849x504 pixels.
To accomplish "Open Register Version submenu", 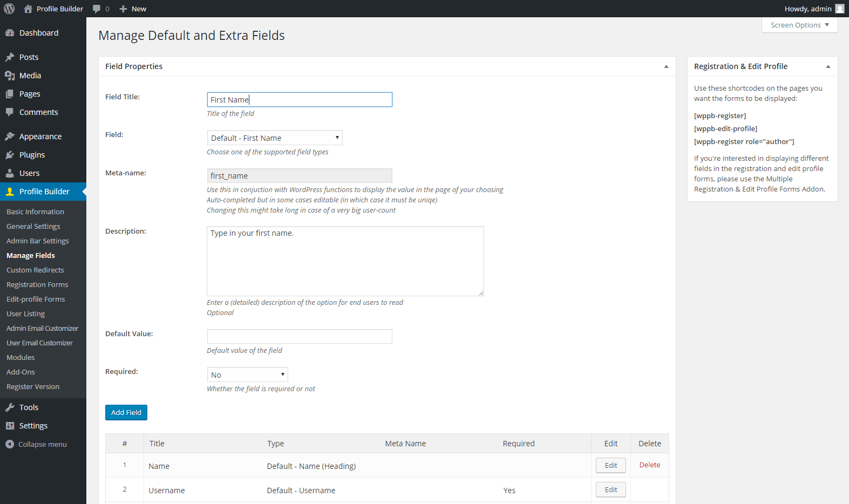I will 33,387.
